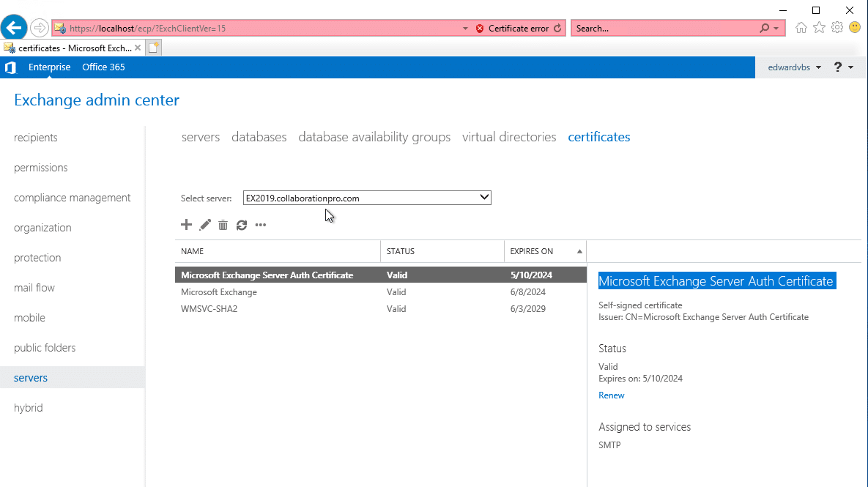Edit the selected certificate using the pencil icon
The height and width of the screenshot is (487, 868).
[205, 225]
